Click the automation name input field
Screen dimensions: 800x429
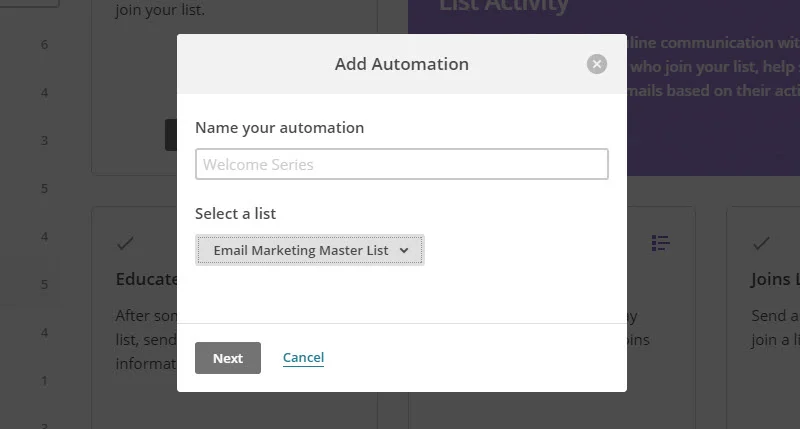[402, 164]
